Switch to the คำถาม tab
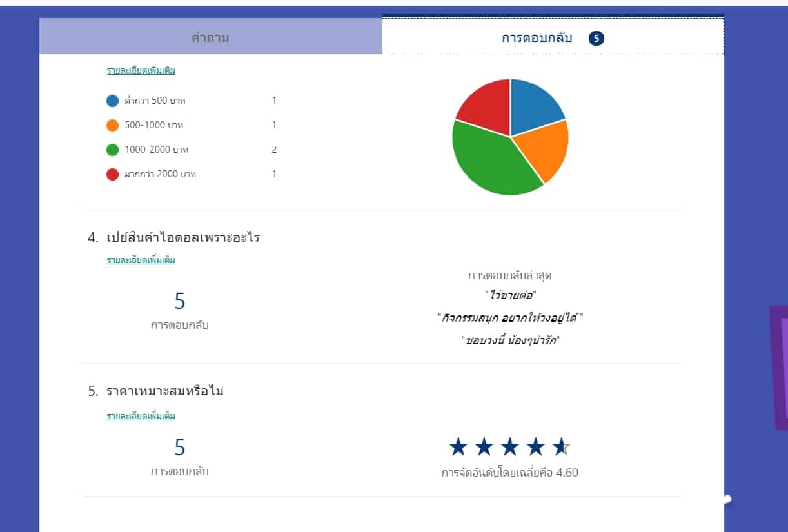Image resolution: width=788 pixels, height=532 pixels. [210, 37]
